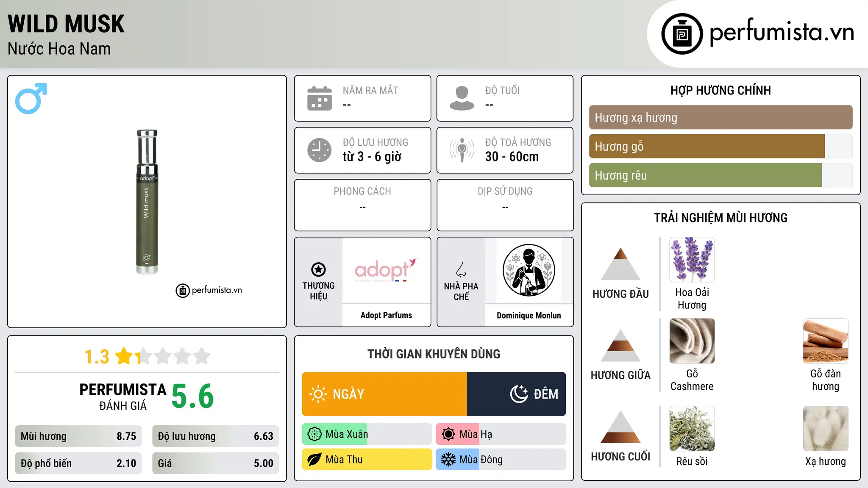Click the Độ phổ biến 2.10 score row
868x488 pixels.
(78, 463)
